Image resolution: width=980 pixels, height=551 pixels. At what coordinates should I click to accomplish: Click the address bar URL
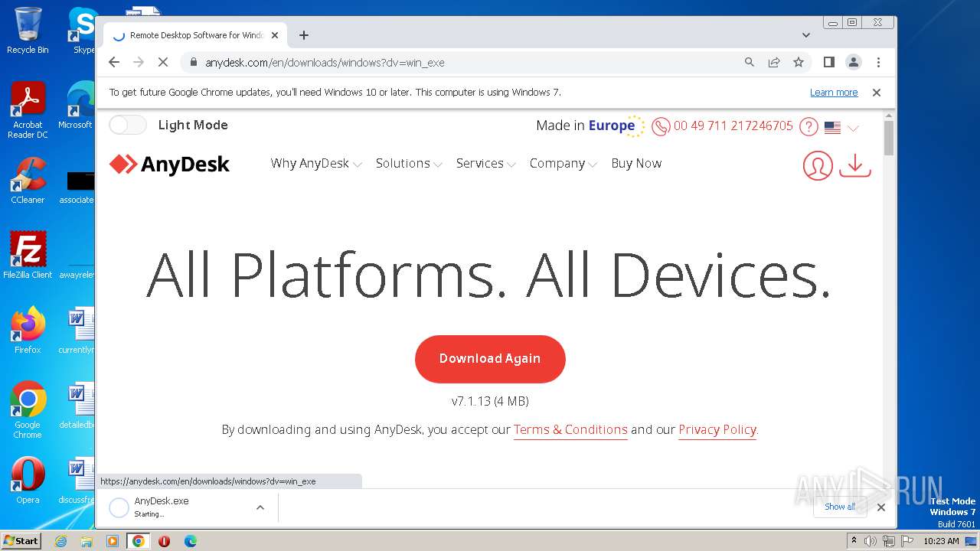point(325,63)
